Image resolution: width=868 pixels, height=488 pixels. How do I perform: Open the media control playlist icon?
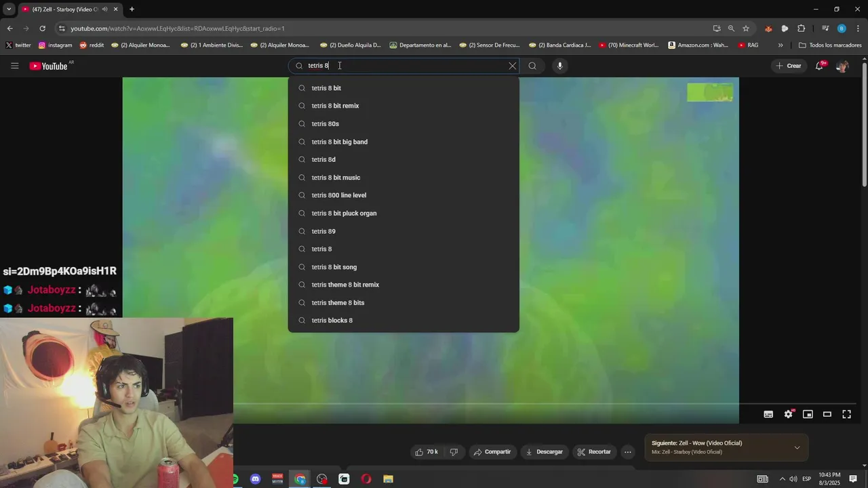[825, 28]
